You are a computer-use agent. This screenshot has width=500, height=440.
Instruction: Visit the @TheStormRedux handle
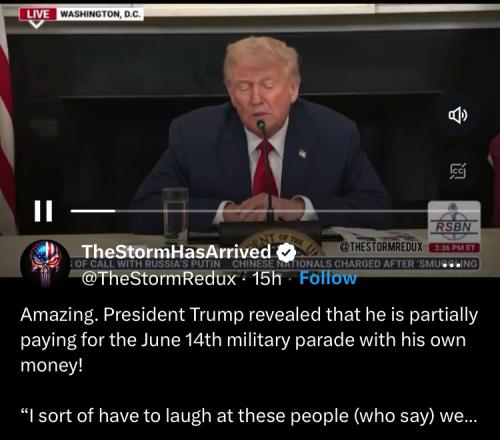tap(159, 278)
